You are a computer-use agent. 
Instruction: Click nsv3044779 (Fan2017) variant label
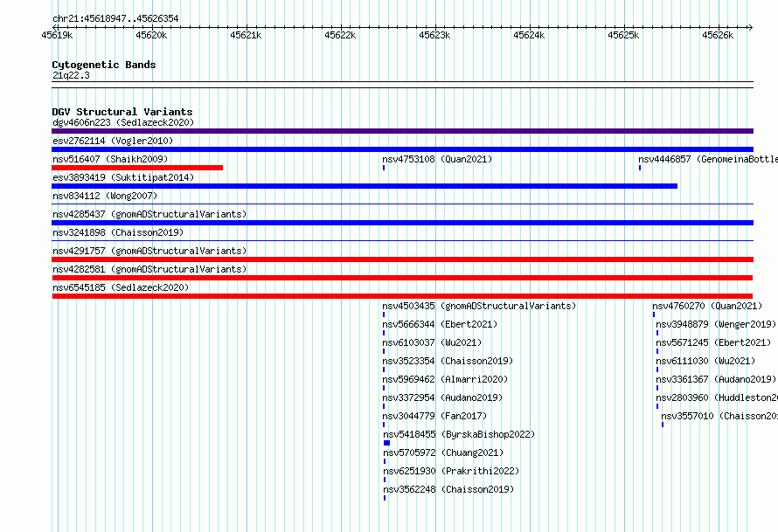point(434,416)
